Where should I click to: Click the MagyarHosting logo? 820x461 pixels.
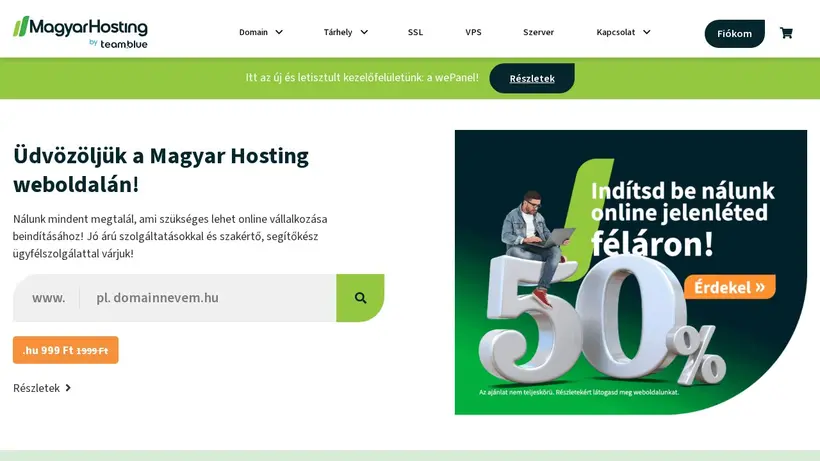(80, 32)
